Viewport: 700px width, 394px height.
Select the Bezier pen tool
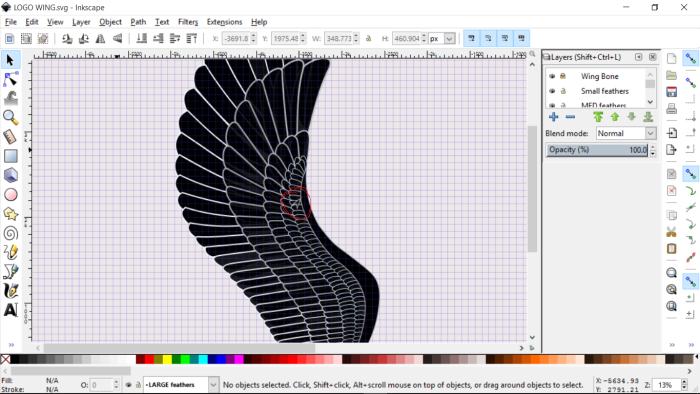[10, 271]
